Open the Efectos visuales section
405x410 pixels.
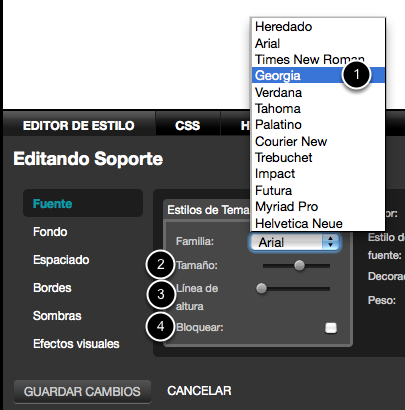coord(76,344)
